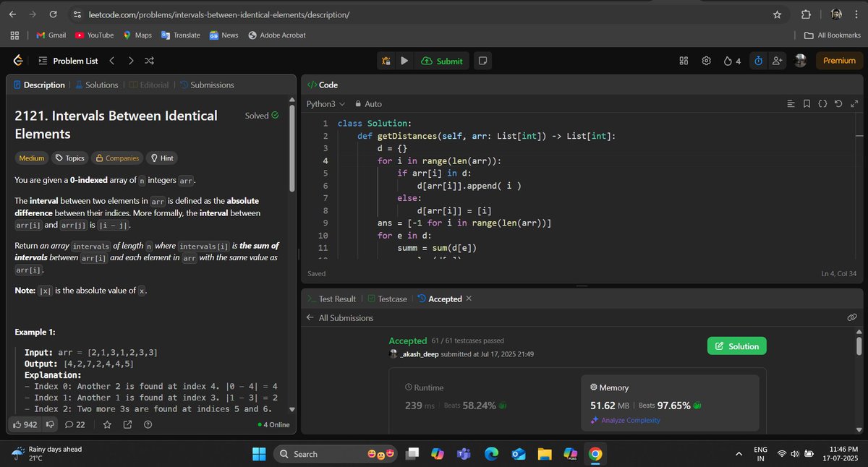This screenshot has width=868, height=467.
Task: Go to the next problem arrow
Action: point(131,61)
